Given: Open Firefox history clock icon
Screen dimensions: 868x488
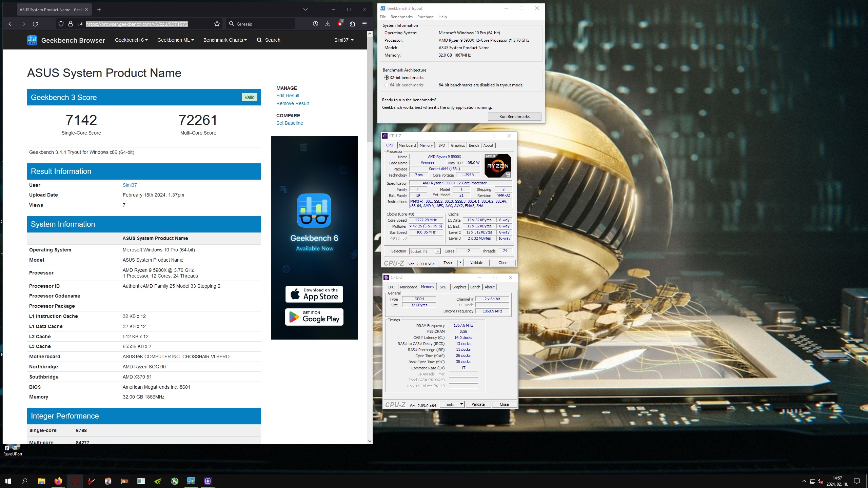Looking at the screenshot, I should click(315, 24).
